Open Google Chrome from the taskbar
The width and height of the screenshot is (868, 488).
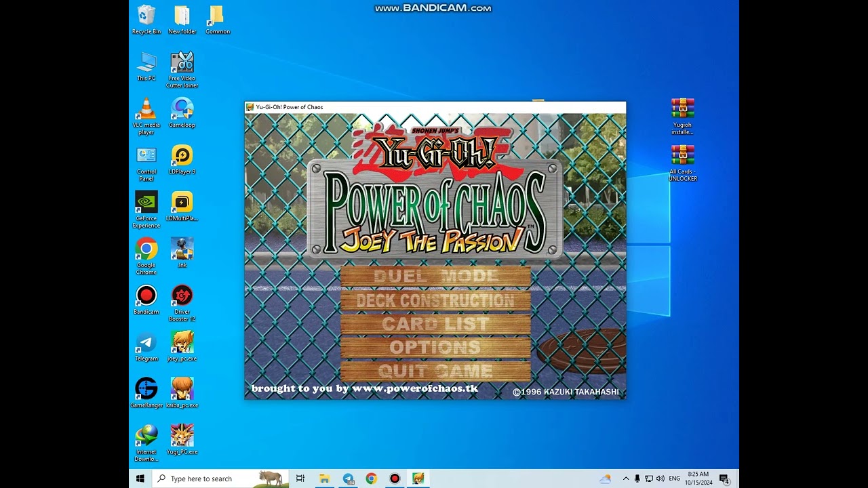click(371, 479)
